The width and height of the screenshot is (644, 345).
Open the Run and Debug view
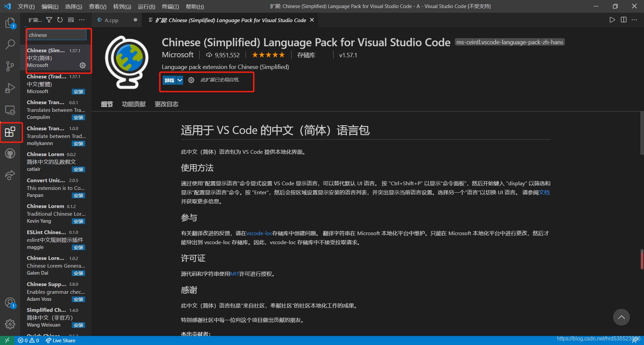click(x=10, y=88)
